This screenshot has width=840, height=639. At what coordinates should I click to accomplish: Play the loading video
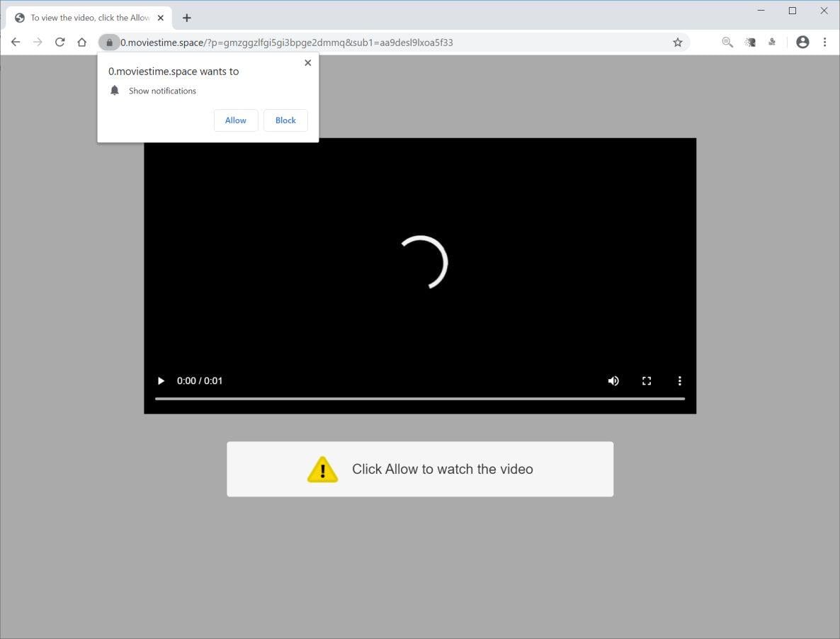[x=161, y=380]
